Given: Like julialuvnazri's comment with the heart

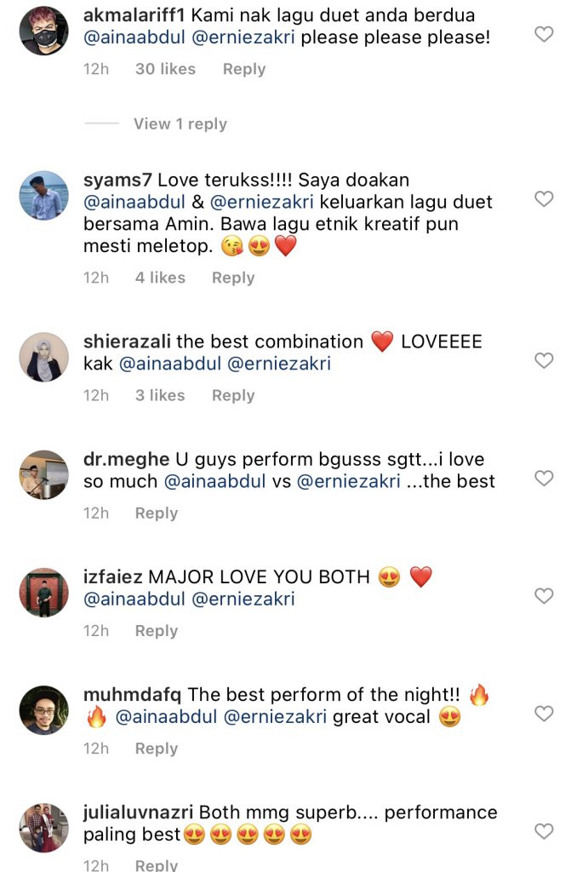Looking at the screenshot, I should [543, 831].
